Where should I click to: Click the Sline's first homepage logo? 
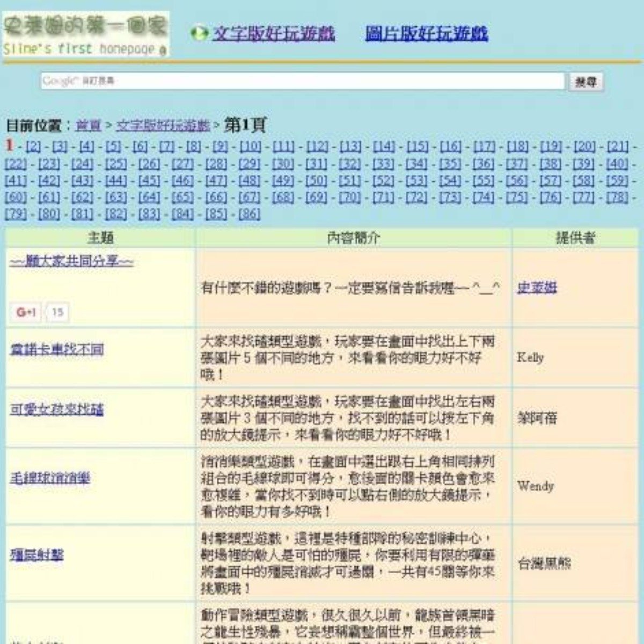tap(86, 34)
